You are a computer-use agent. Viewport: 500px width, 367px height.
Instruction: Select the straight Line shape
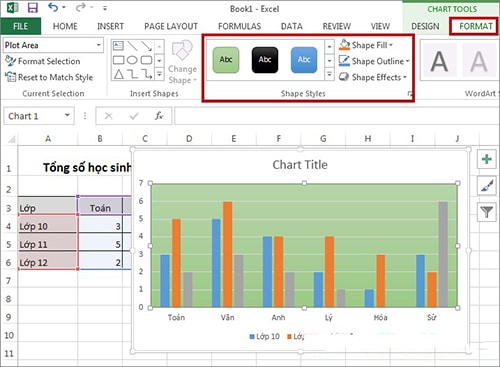pos(132,46)
